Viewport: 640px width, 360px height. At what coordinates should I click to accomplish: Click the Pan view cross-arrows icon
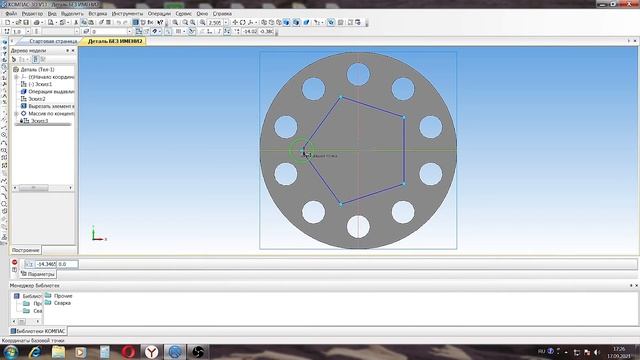235,22
